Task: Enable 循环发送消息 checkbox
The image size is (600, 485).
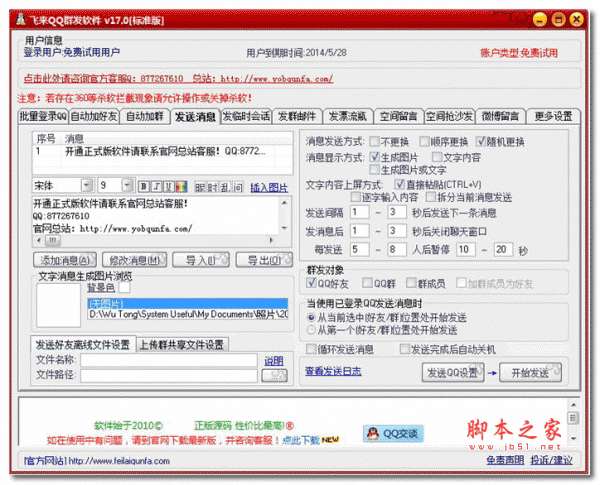Action: pos(311,349)
